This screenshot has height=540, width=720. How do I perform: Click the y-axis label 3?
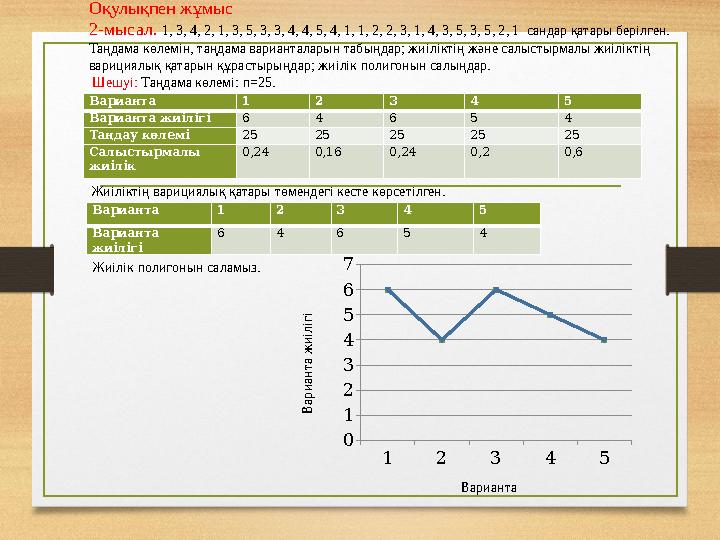coord(349,365)
